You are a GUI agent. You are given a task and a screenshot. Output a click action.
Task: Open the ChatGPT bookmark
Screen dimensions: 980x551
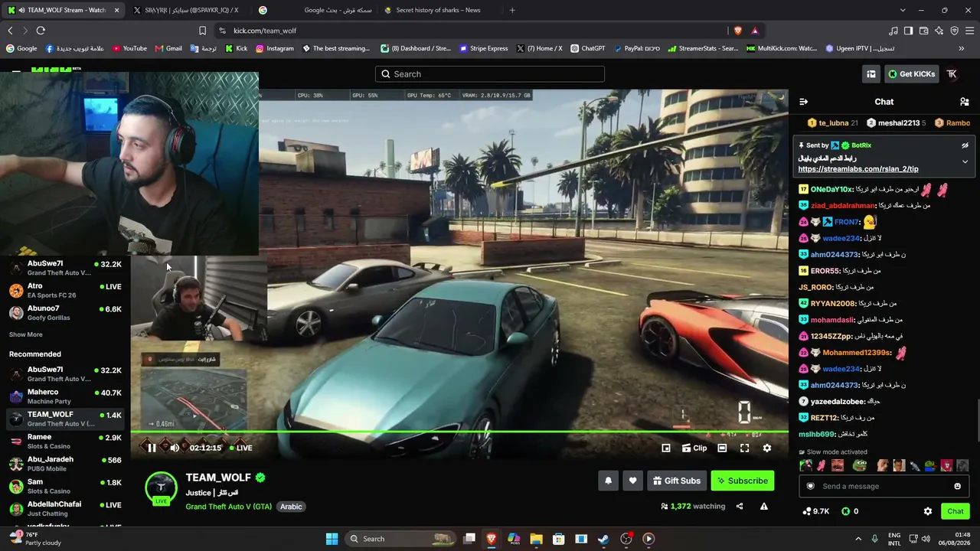[587, 48]
